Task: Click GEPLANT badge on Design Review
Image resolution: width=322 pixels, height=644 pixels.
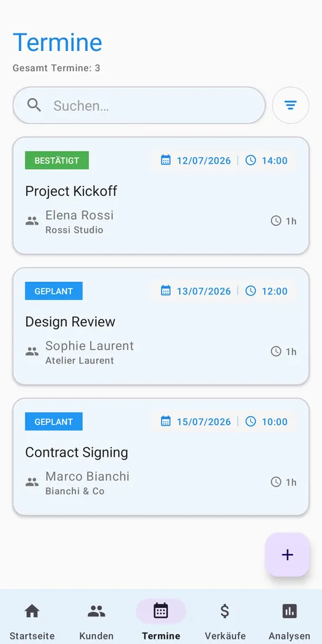Action: [54, 290]
